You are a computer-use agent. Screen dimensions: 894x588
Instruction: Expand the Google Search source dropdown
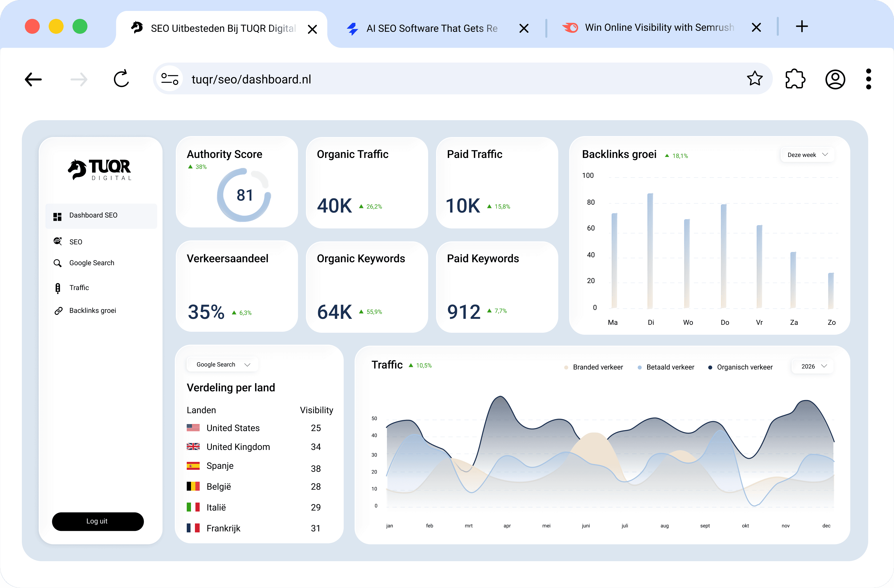[222, 364]
